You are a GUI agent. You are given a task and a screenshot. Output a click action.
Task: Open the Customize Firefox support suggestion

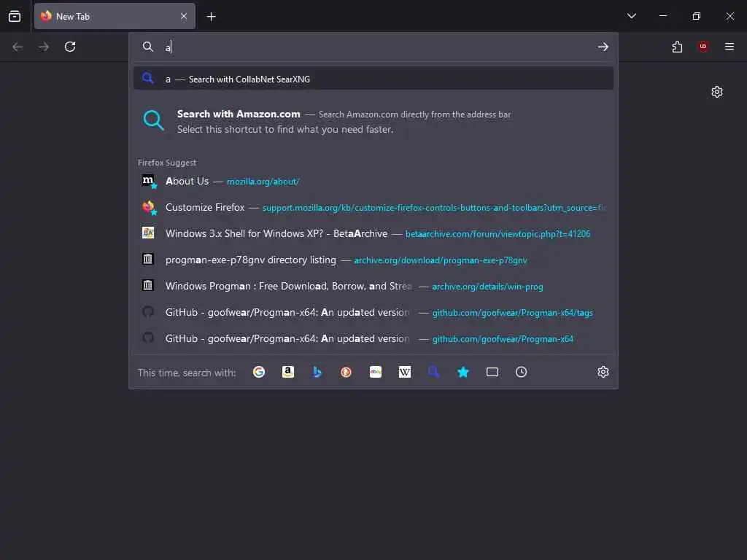(x=373, y=207)
